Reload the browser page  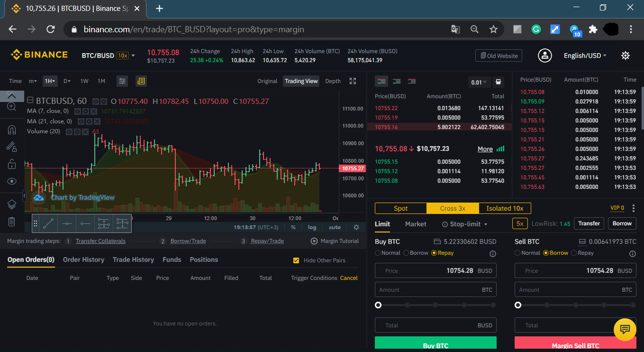coord(51,29)
